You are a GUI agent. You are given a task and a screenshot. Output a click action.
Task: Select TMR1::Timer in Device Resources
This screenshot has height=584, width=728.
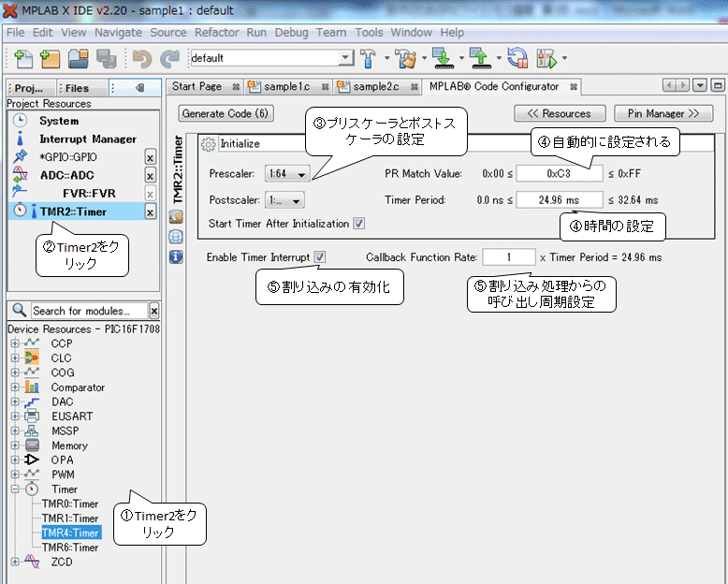tap(70, 518)
